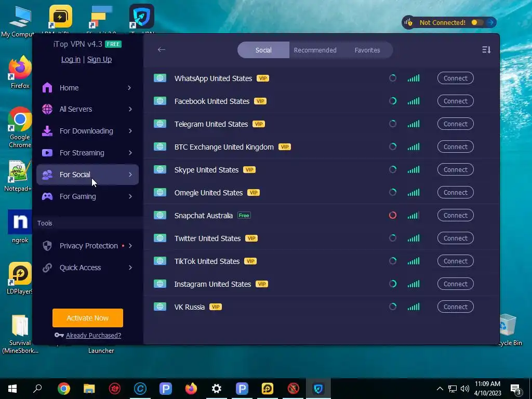Click the key icon beside Already Purchased
Viewport: 532px width, 399px height.
[59, 335]
